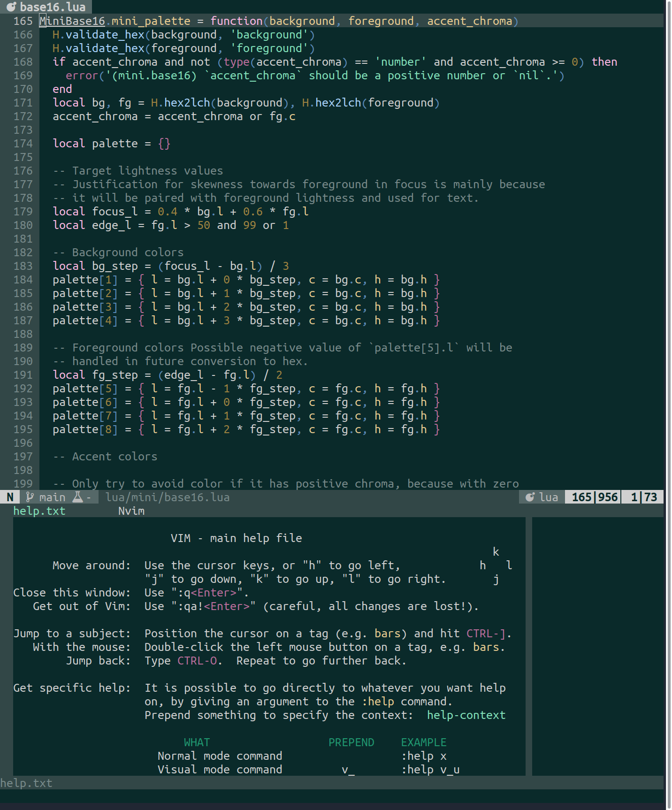
Task: Click the lua/mini/base16.lua path in statusline
Action: tap(168, 497)
